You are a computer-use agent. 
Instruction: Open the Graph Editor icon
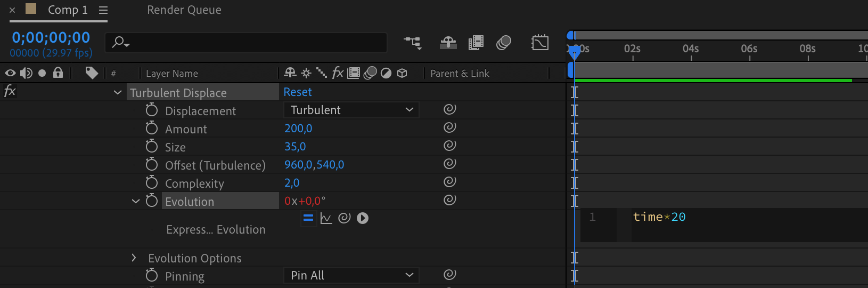(539, 43)
